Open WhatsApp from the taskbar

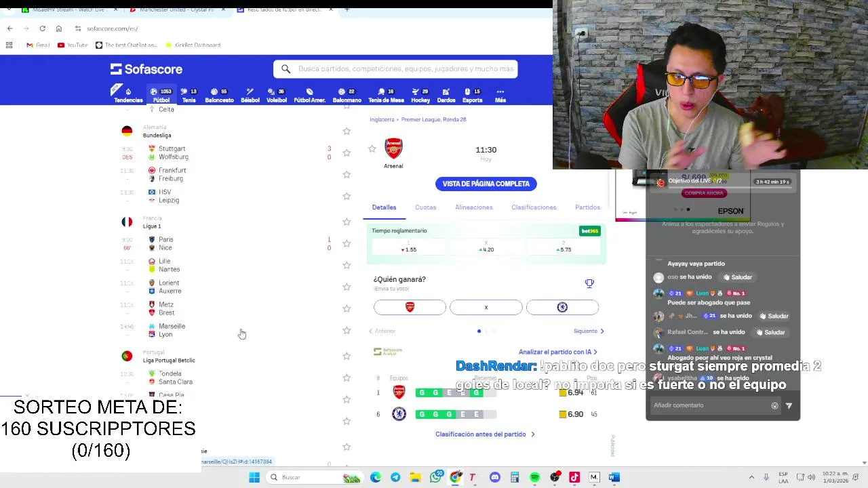(436, 477)
